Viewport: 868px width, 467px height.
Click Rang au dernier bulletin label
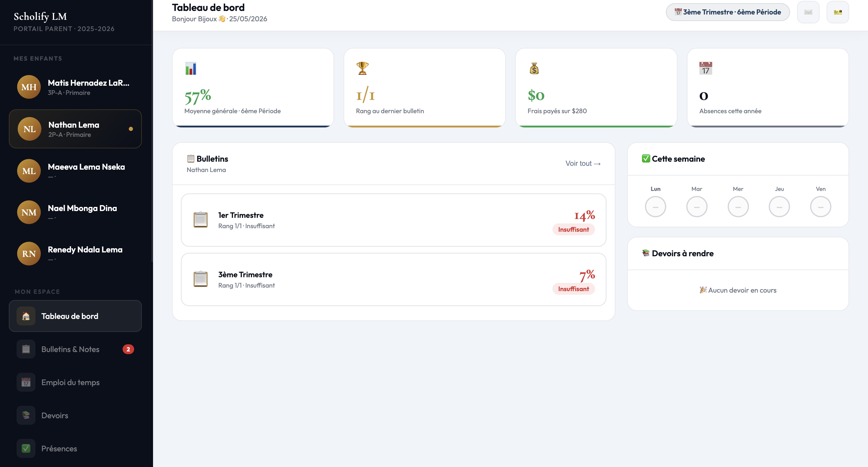click(x=390, y=111)
